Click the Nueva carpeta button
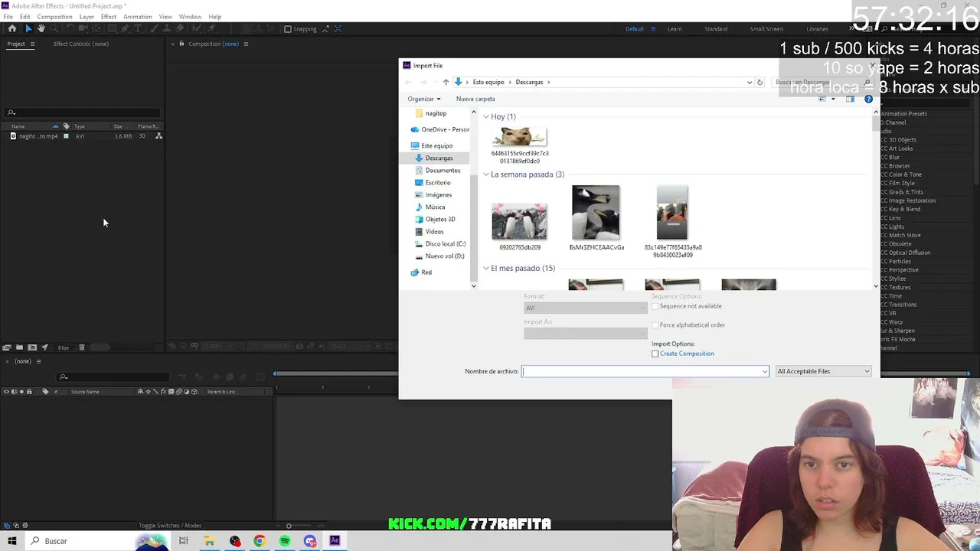This screenshot has width=980, height=551. click(x=475, y=99)
